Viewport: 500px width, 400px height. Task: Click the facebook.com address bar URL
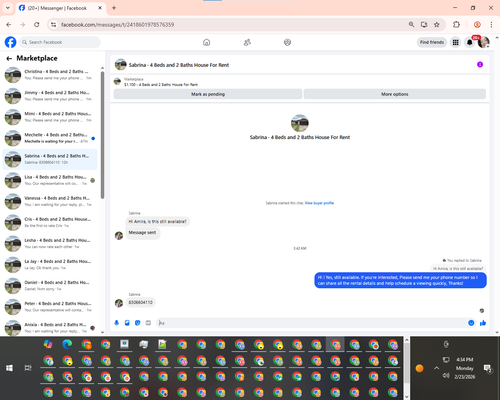coord(117,25)
